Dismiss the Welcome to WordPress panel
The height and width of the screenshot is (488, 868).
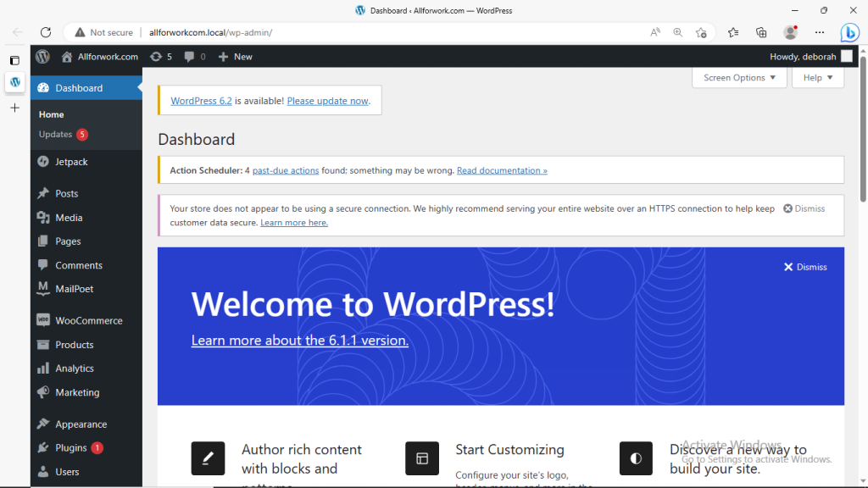805,267
